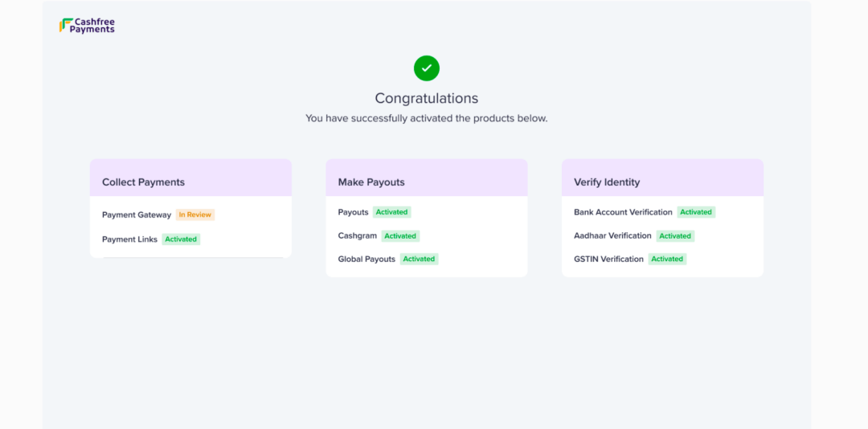The image size is (868, 429).
Task: Select the Collect Payments card header
Action: pos(143,182)
